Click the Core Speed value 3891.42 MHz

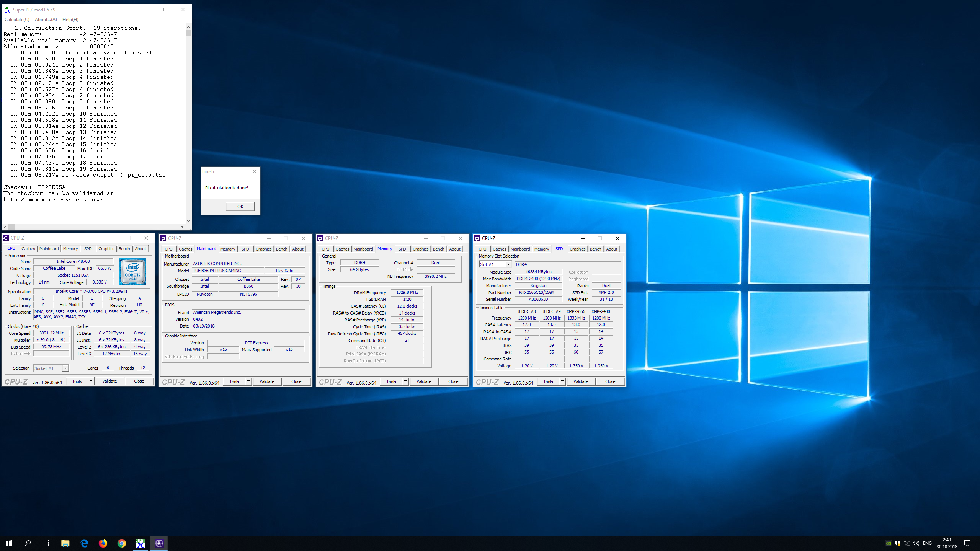(51, 333)
